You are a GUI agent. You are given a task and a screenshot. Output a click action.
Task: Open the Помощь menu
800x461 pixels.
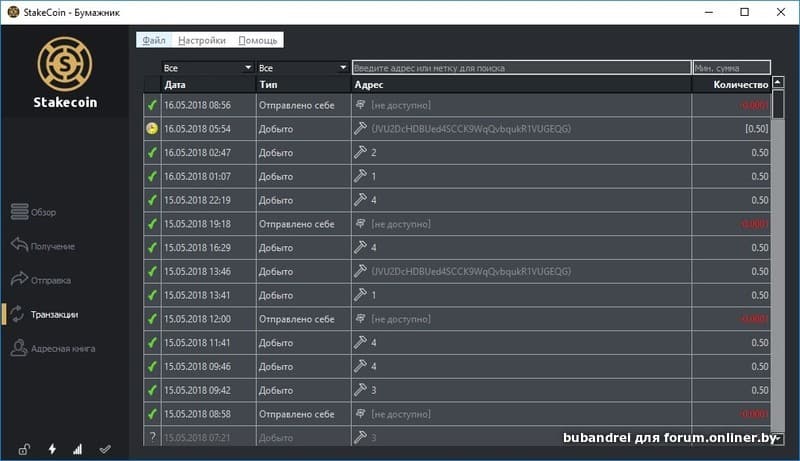coord(258,40)
